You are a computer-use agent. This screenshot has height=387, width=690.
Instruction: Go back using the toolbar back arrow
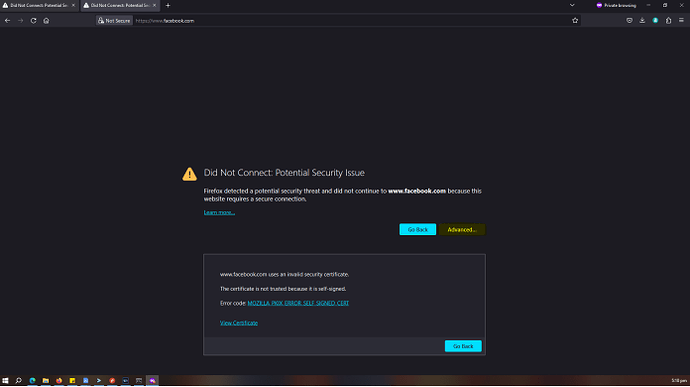coord(7,21)
